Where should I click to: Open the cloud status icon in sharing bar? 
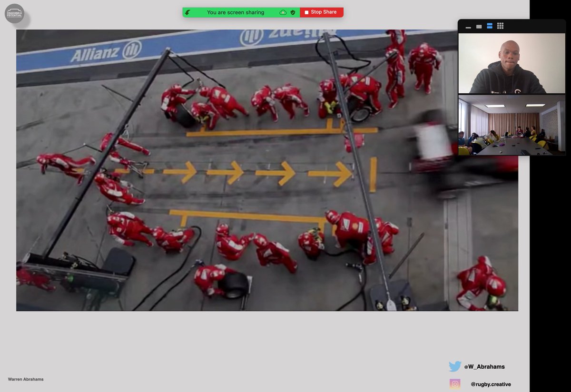(x=283, y=12)
